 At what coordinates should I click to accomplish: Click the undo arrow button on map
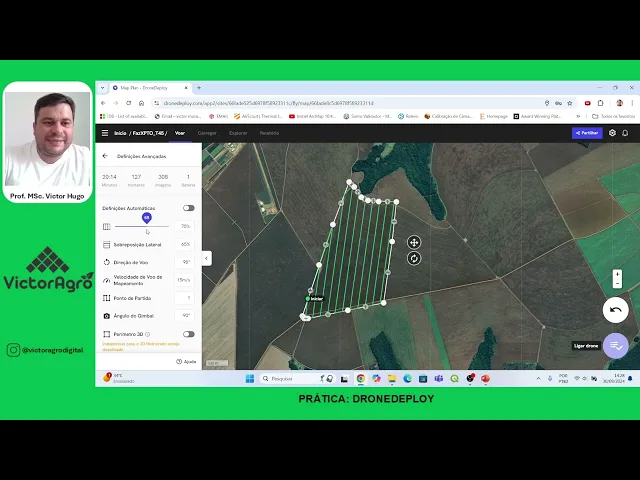616,310
